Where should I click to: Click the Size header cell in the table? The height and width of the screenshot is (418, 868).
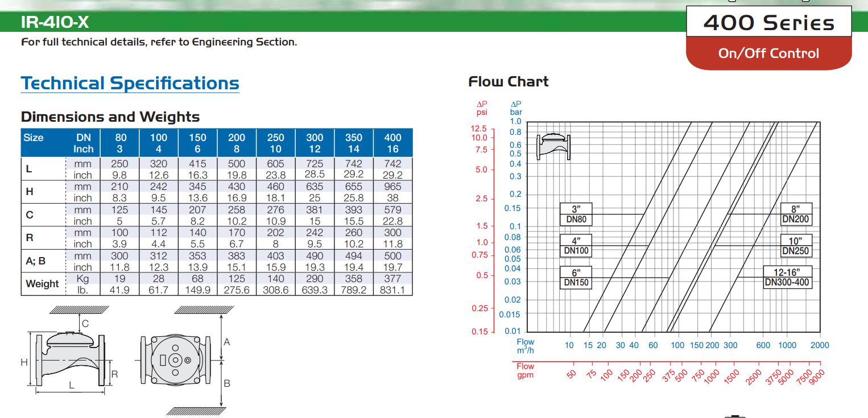point(34,138)
